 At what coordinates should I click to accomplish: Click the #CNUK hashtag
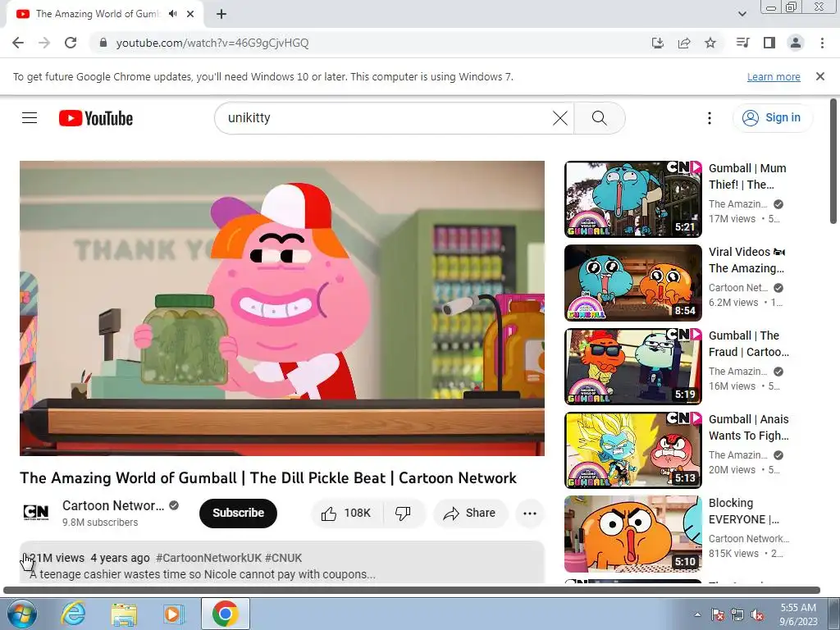283,558
